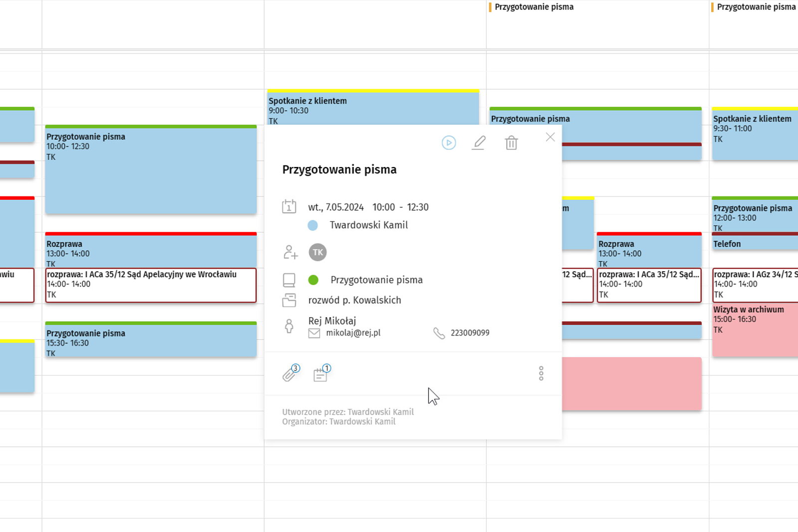Call the phone number 223009099
798x532 pixels.
coord(470,333)
